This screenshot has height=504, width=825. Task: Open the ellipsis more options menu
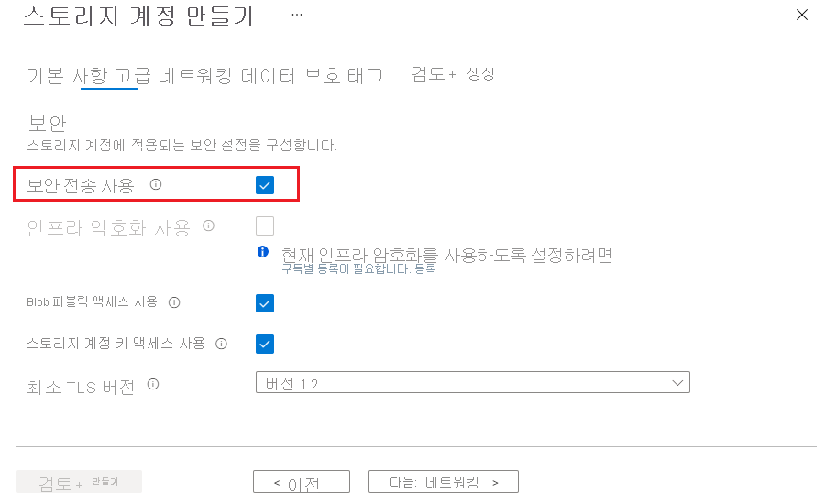[297, 16]
